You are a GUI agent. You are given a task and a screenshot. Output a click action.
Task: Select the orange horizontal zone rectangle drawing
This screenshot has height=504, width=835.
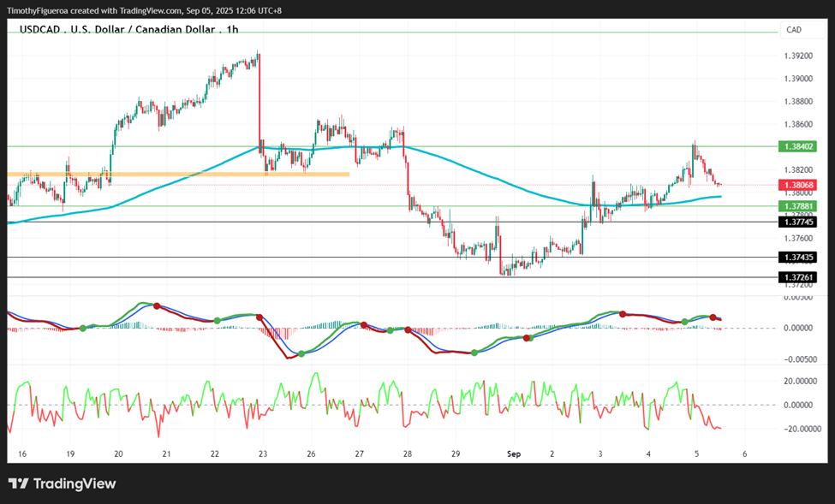pyautogui.click(x=178, y=174)
